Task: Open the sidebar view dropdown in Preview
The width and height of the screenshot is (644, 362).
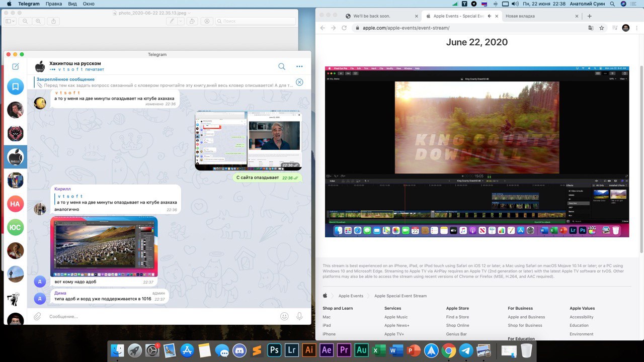Action: 10,21
